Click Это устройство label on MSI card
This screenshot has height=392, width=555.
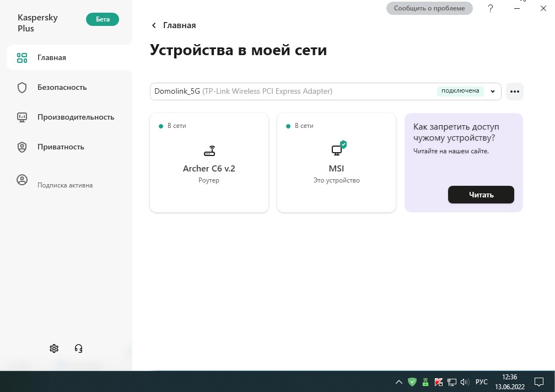pos(336,180)
